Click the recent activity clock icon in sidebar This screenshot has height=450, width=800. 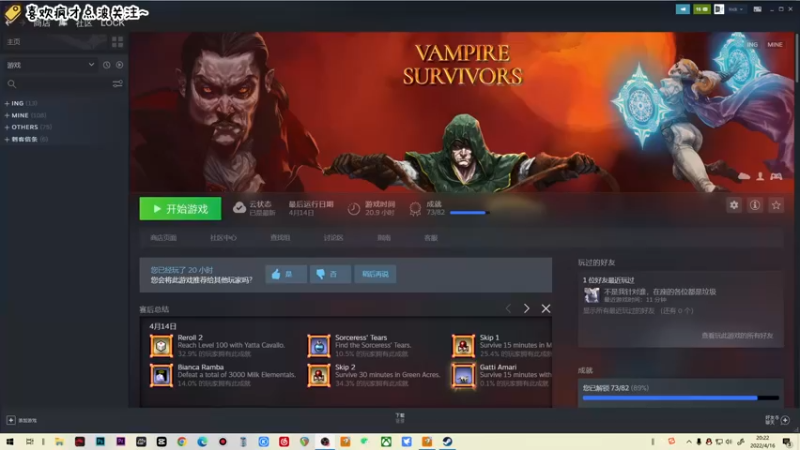[x=107, y=65]
